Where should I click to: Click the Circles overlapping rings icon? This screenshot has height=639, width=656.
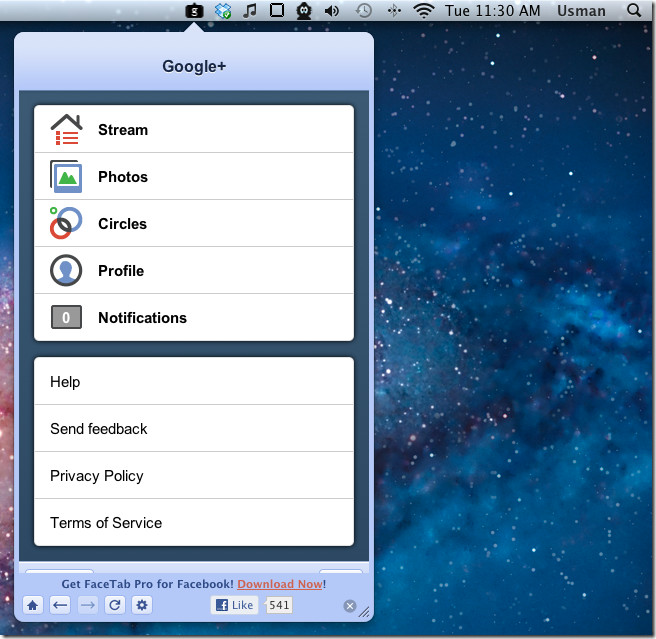click(66, 223)
